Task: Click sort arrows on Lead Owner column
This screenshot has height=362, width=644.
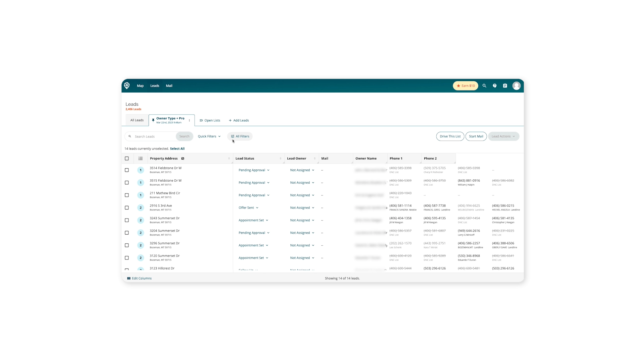Action: coord(315,159)
